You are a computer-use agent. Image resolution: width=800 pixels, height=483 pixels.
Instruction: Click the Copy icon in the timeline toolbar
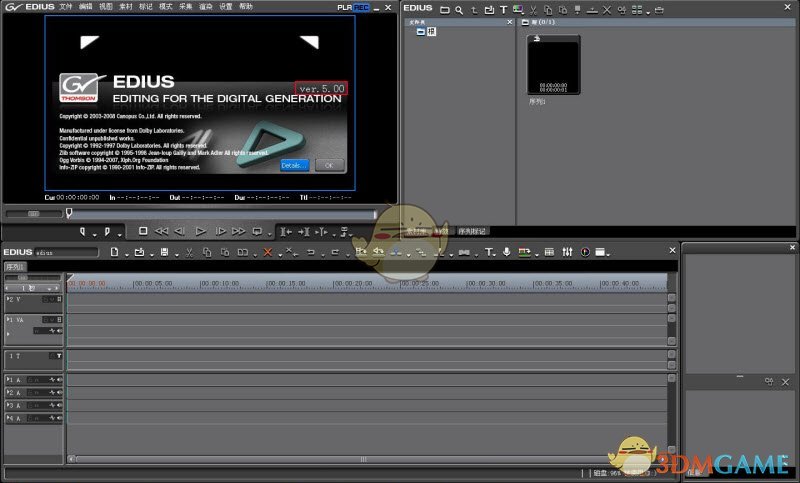[x=207, y=252]
